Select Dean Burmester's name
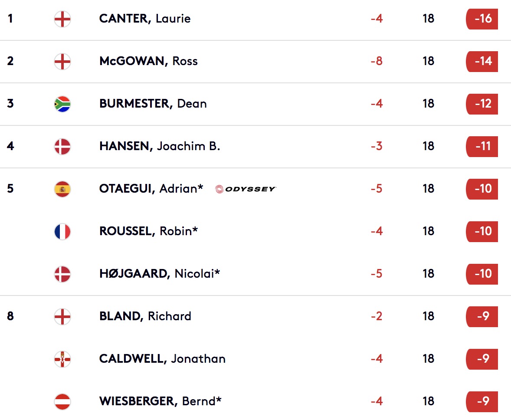 [153, 104]
